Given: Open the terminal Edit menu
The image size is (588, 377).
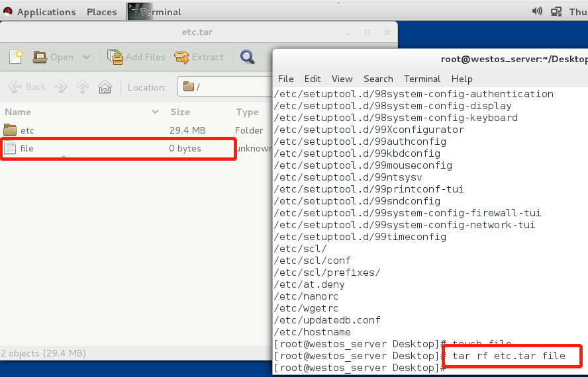Looking at the screenshot, I should coord(313,79).
